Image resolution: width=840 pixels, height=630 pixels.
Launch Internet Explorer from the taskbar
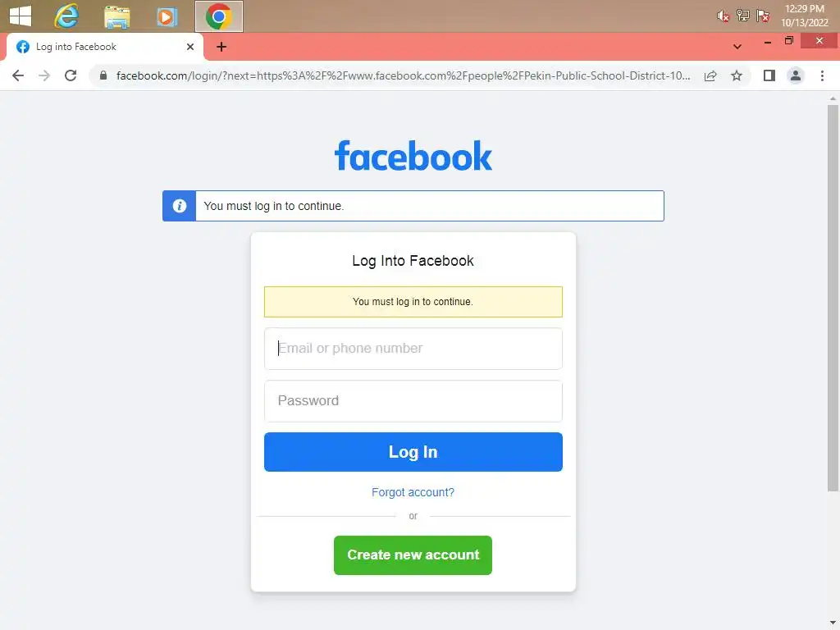(x=66, y=16)
